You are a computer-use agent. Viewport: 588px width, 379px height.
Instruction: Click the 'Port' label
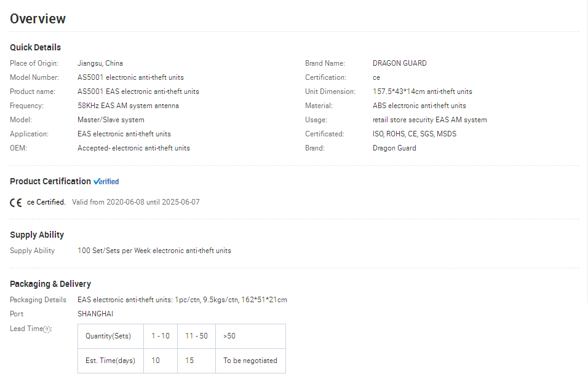pos(17,314)
